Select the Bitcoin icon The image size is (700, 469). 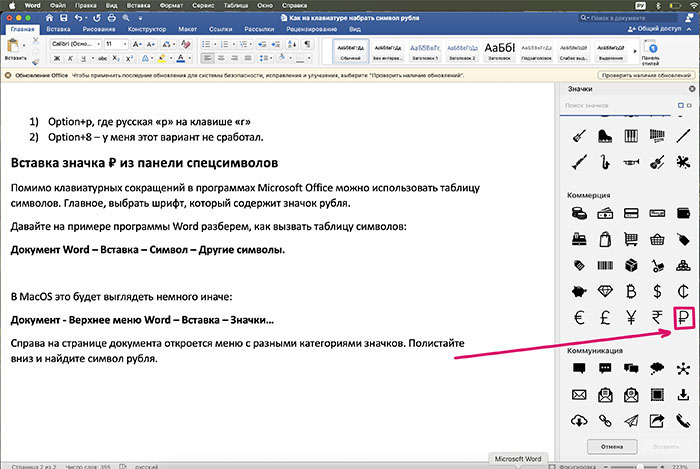tap(631, 291)
